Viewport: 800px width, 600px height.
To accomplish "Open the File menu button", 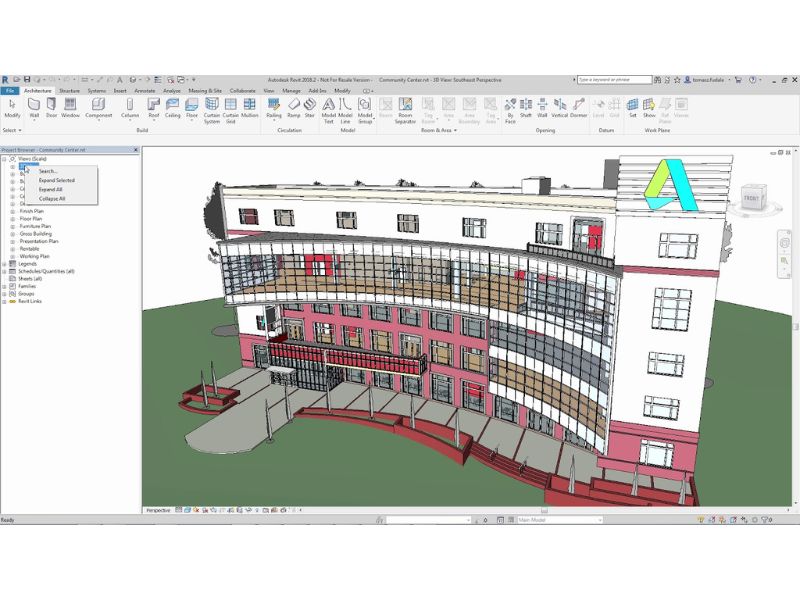I will pyautogui.click(x=10, y=90).
